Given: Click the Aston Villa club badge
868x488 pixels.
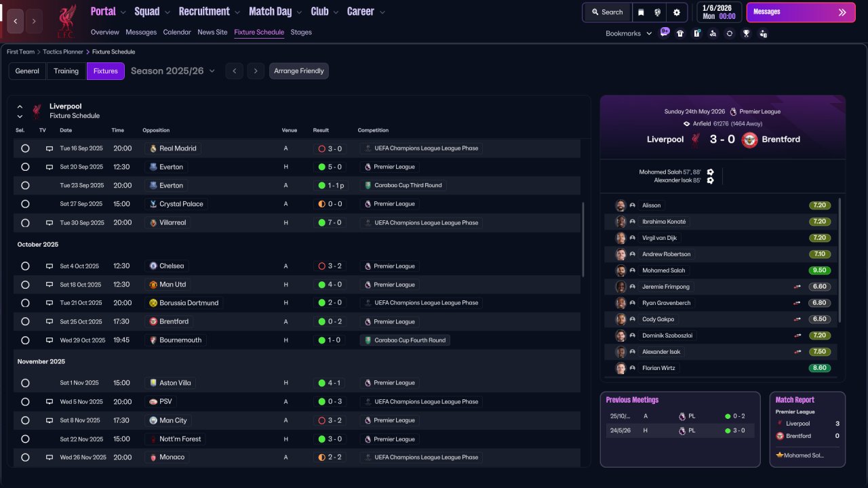Looking at the screenshot, I should pyautogui.click(x=153, y=383).
